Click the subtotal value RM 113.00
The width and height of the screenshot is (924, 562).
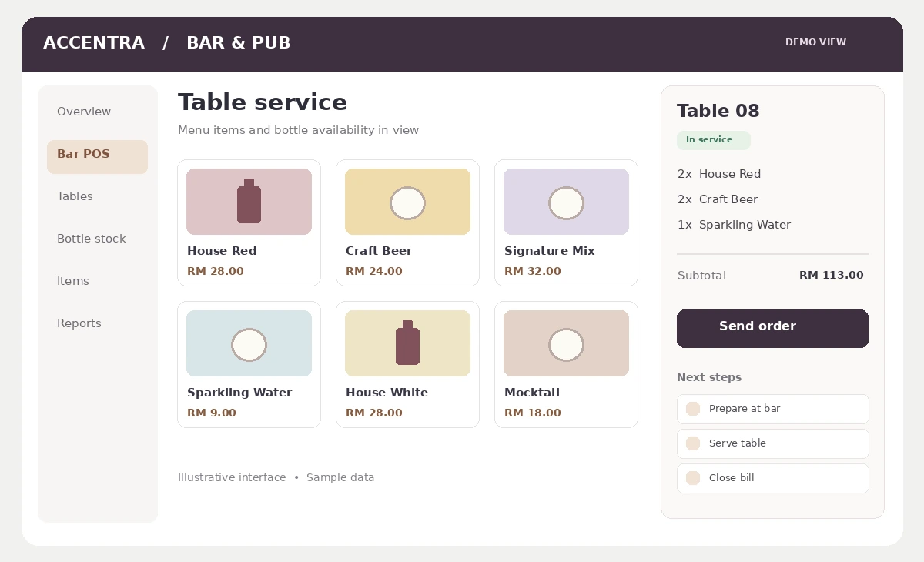(832, 276)
